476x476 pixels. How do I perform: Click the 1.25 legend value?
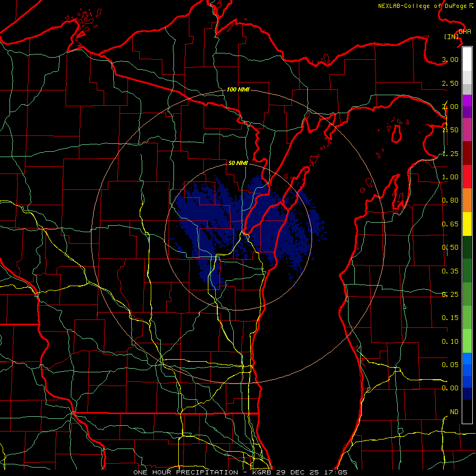(x=450, y=153)
